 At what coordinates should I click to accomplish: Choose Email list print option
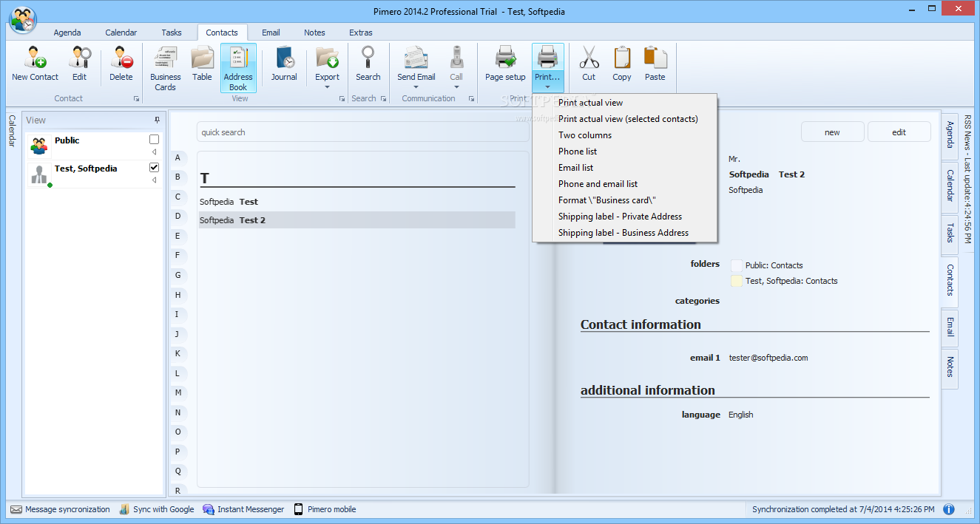[624, 168]
